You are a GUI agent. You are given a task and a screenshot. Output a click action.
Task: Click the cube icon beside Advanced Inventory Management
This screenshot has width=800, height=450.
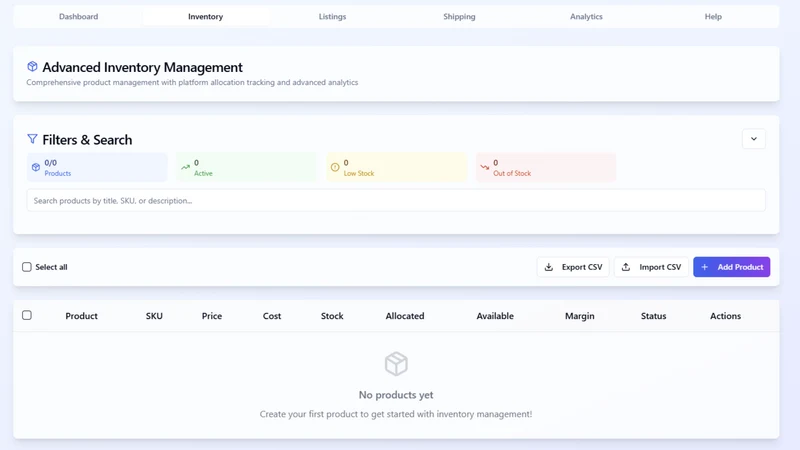32,66
